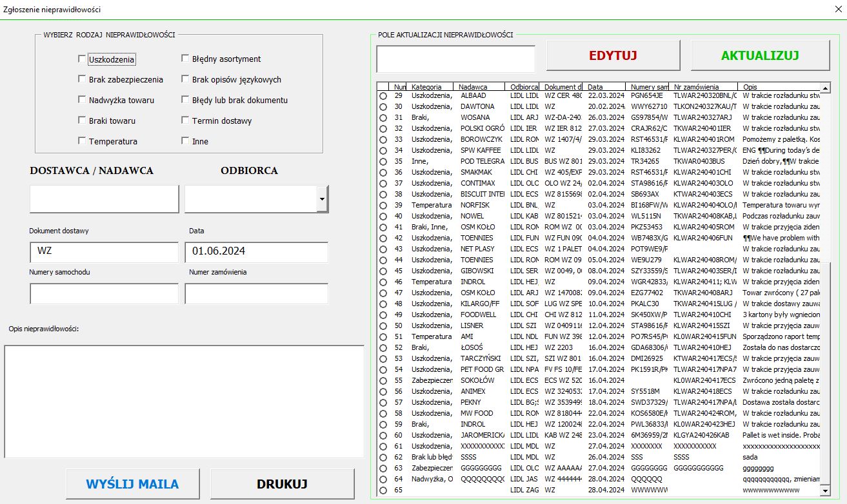Click the Data column header

pos(605,86)
